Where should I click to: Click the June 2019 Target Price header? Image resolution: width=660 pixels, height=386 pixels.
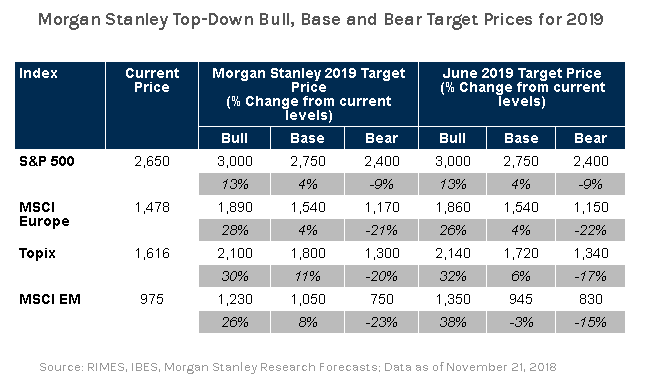pos(522,94)
